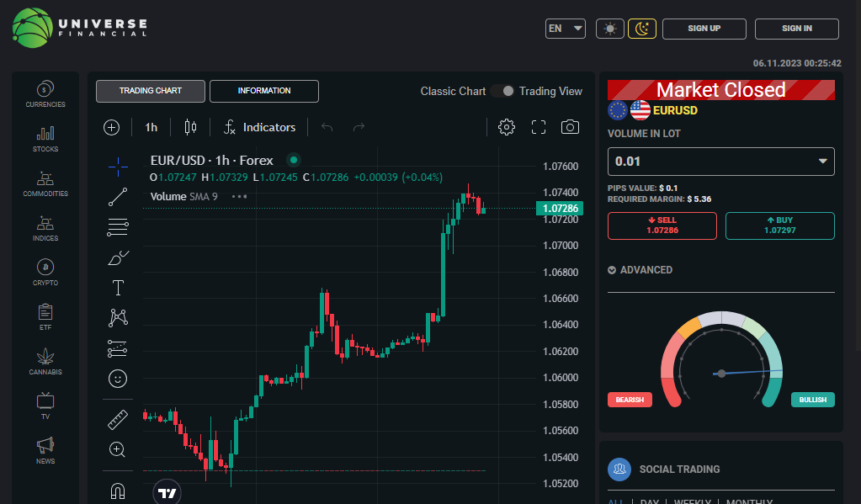Open the Crypto category
Viewport: 861px width, 504px height.
tap(45, 273)
